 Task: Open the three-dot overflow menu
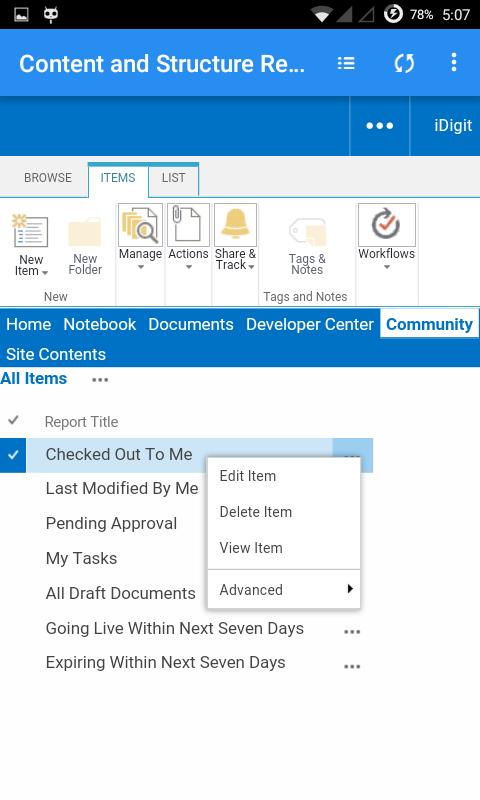[453, 62]
